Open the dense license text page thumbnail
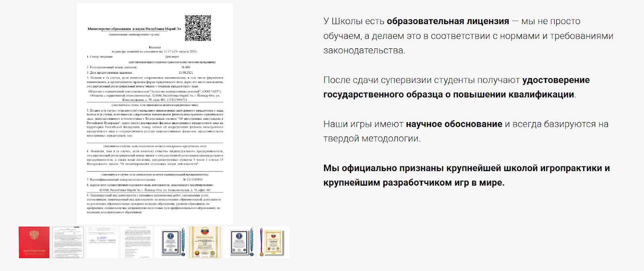The height and width of the screenshot is (271, 644). coord(68,242)
